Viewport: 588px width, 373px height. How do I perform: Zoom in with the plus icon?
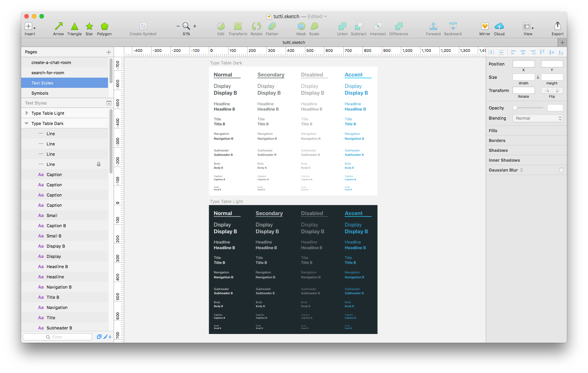[x=195, y=26]
